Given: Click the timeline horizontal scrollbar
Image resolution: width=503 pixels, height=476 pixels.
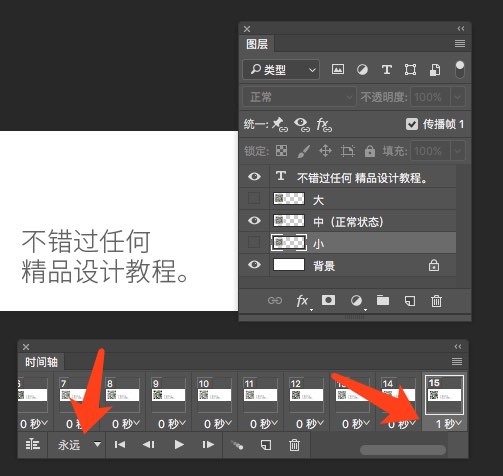Looking at the screenshot, I should pos(403,450).
